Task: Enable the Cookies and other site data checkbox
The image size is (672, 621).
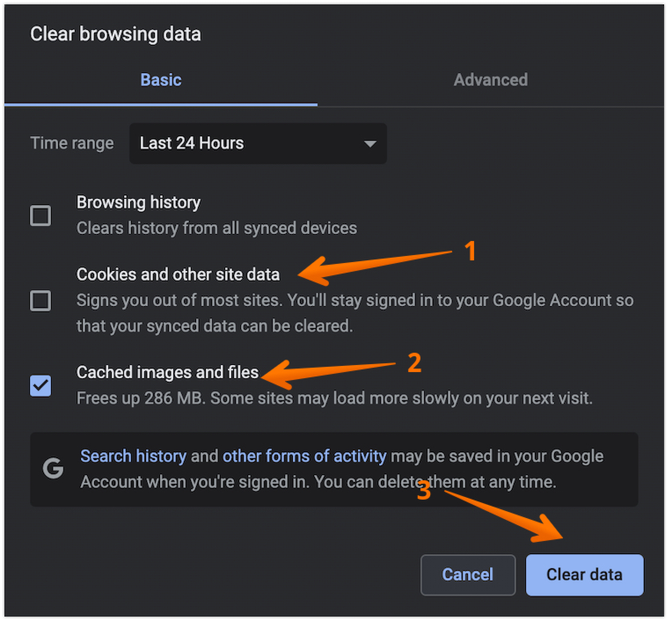Action: [40, 301]
